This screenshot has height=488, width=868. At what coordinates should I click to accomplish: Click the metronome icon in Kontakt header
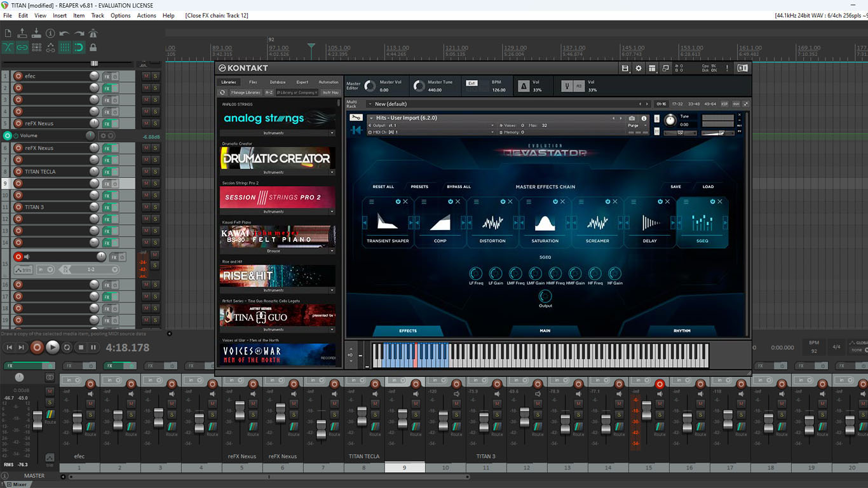524,86
